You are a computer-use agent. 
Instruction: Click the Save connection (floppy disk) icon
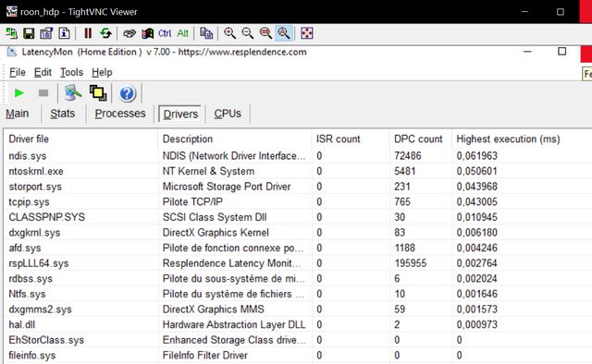(29, 33)
